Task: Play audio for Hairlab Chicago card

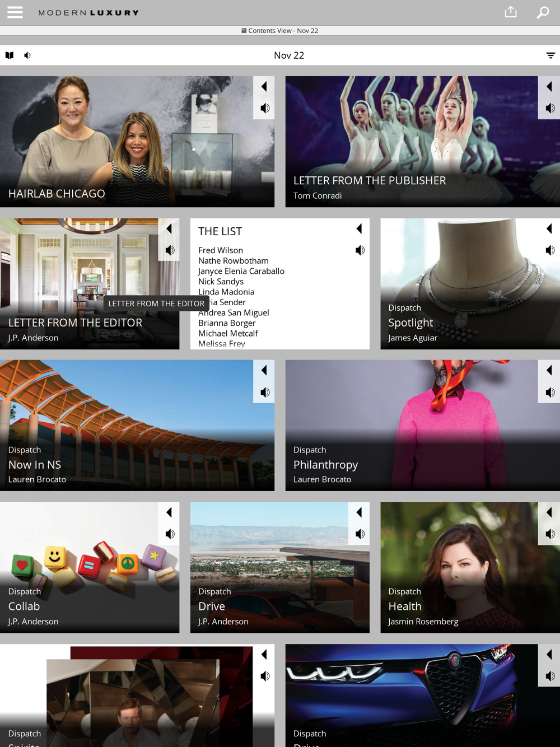Action: [265, 108]
